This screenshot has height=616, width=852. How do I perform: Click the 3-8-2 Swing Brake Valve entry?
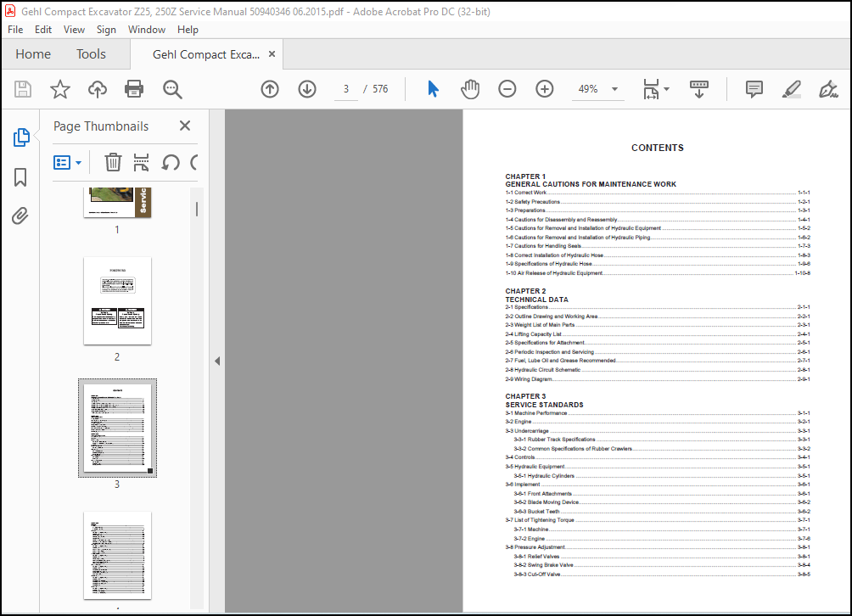point(662,565)
